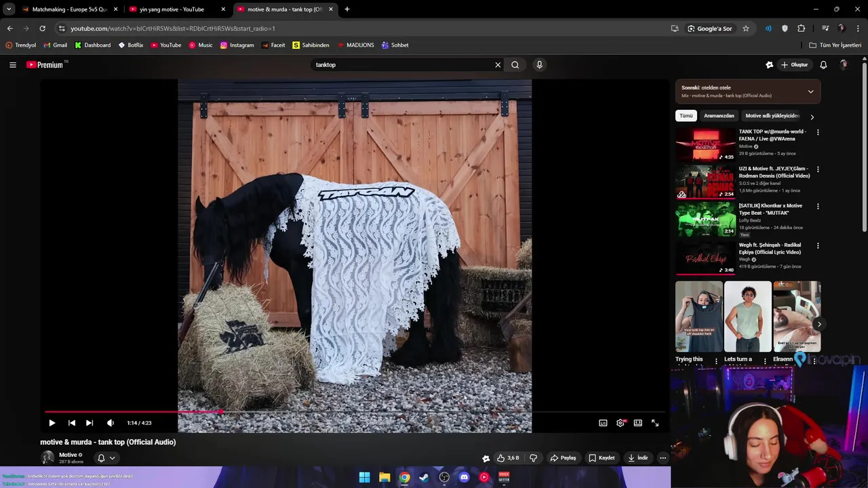Click the Google'a Sor lens button
The image size is (868, 488).
[x=710, y=28]
